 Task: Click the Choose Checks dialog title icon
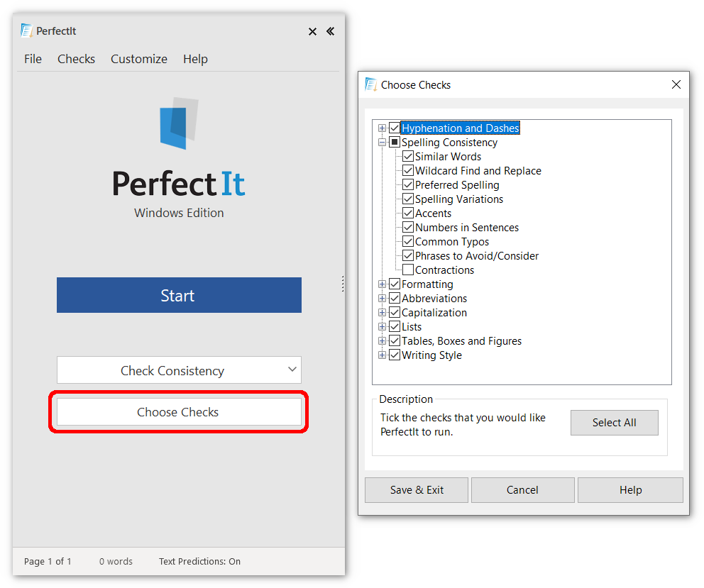pyautogui.click(x=371, y=84)
